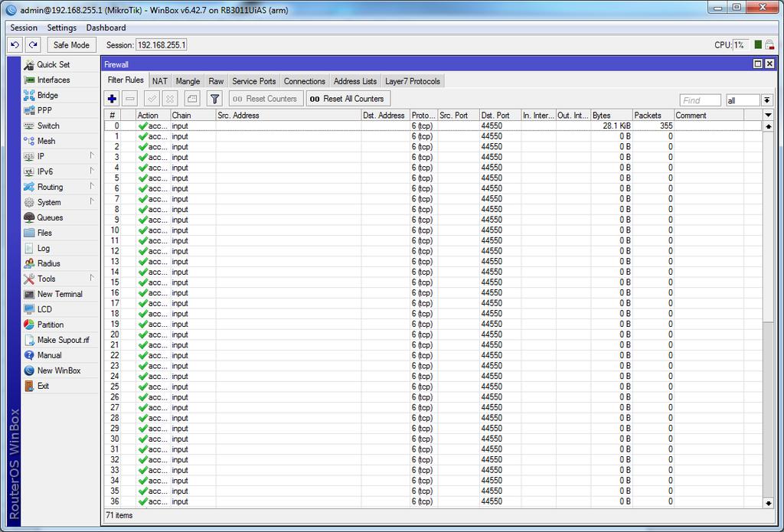Image resolution: width=784 pixels, height=532 pixels.
Task: Open the Mesh section
Action: (46, 141)
